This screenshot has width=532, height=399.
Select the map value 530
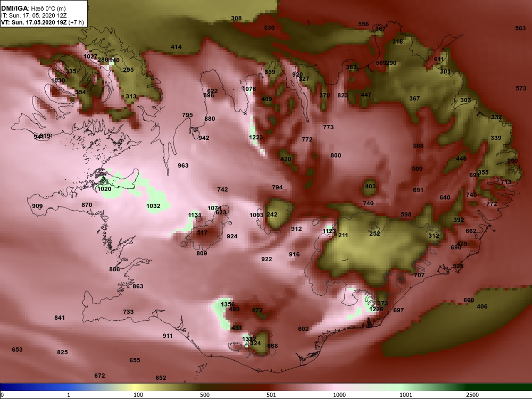[x=269, y=28]
